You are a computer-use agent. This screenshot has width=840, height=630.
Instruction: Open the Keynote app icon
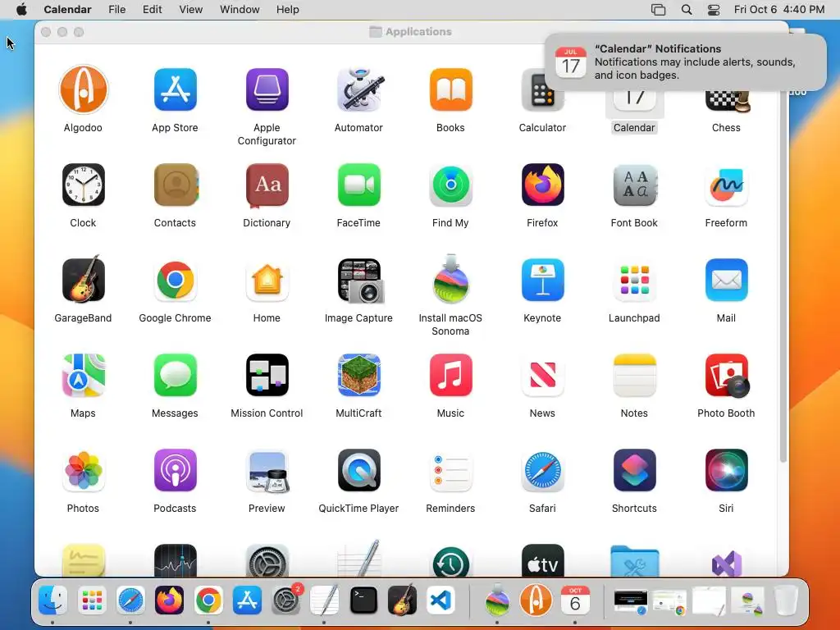543,280
